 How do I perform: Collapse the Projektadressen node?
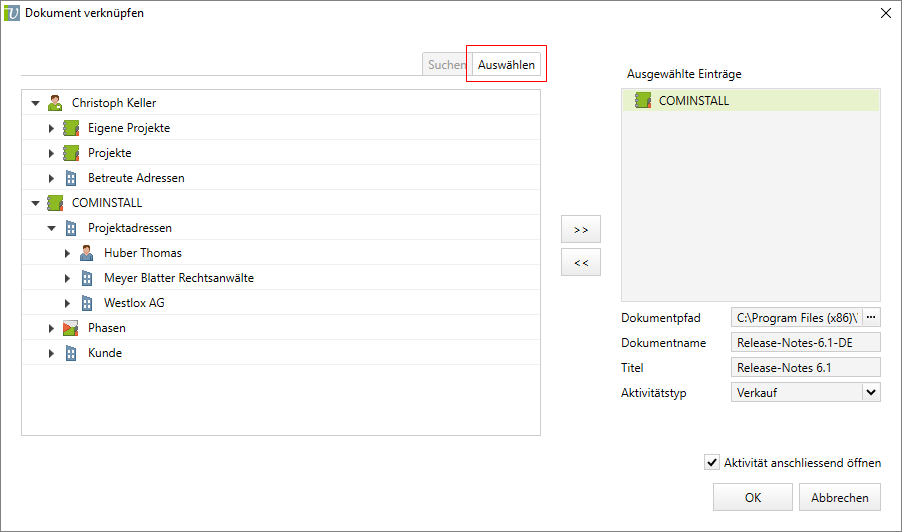[x=52, y=228]
